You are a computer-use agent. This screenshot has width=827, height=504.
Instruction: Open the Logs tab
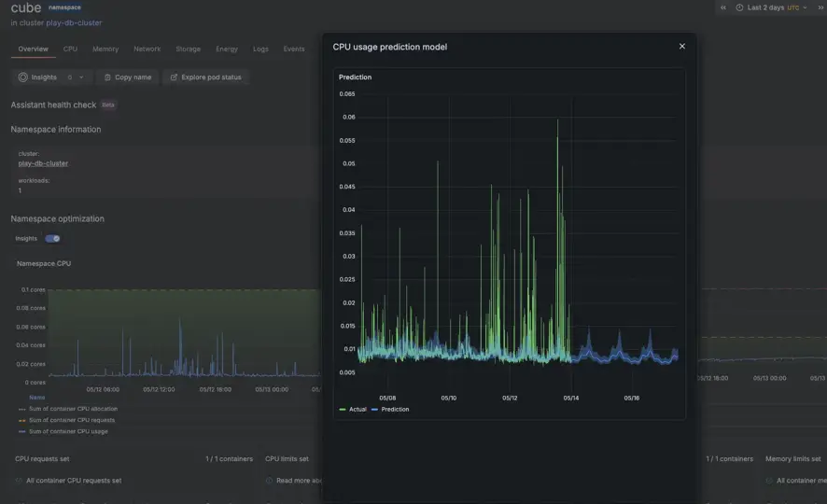(x=260, y=49)
